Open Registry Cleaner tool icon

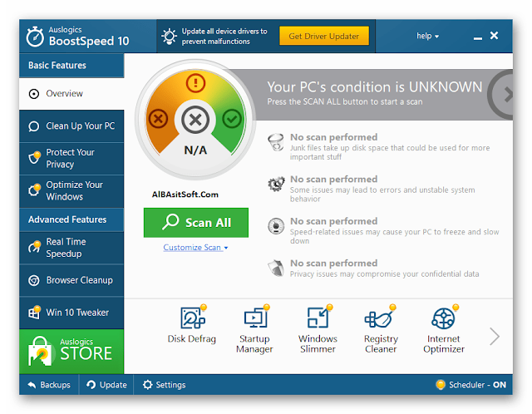coord(380,318)
